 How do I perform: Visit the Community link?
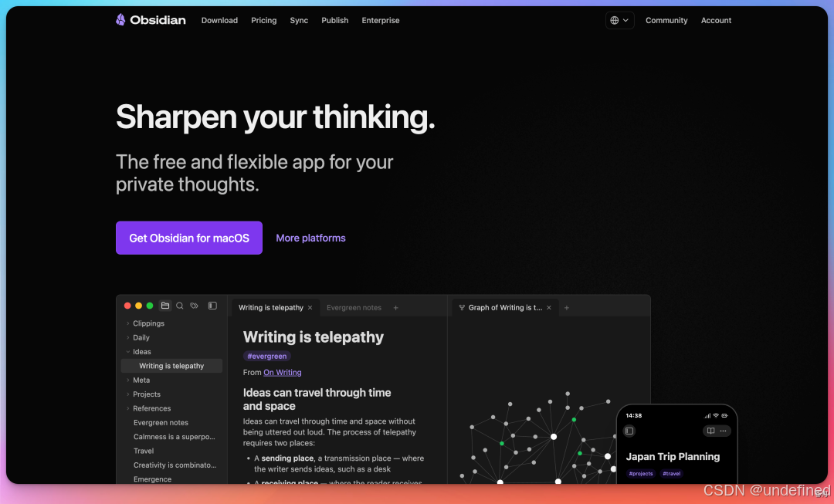coord(666,20)
